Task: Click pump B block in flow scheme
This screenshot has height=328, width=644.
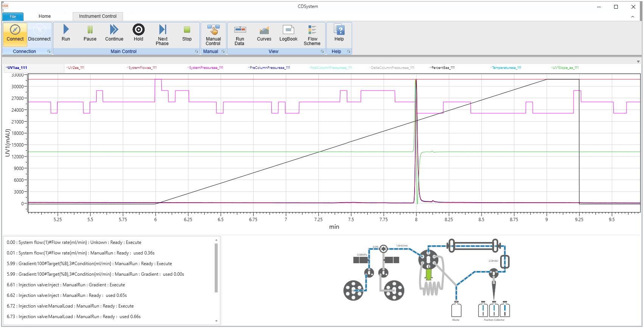Action: 391,260
